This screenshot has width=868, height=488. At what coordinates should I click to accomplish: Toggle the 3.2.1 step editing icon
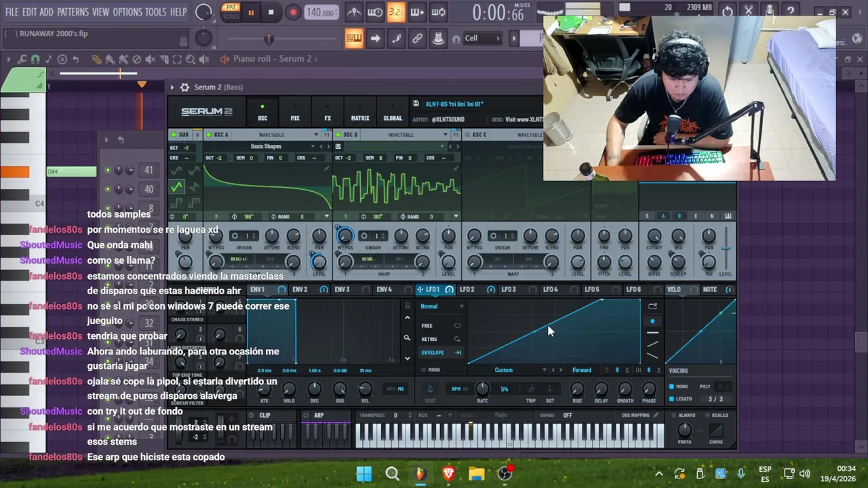396,12
